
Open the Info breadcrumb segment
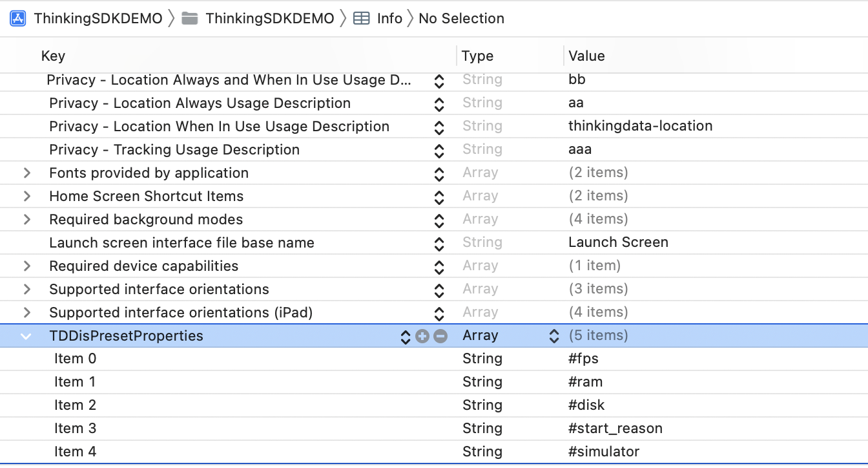(389, 18)
